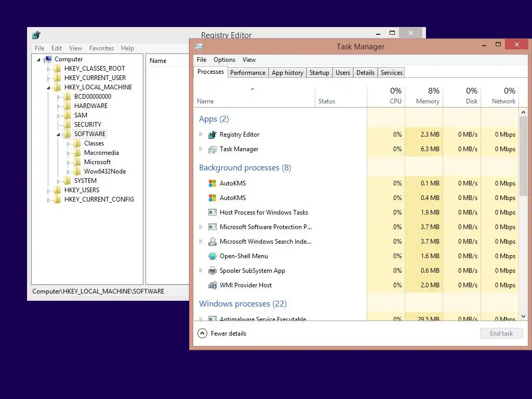Click the 6.3 MB memory value
This screenshot has width=532, height=399.
pyautogui.click(x=430, y=149)
